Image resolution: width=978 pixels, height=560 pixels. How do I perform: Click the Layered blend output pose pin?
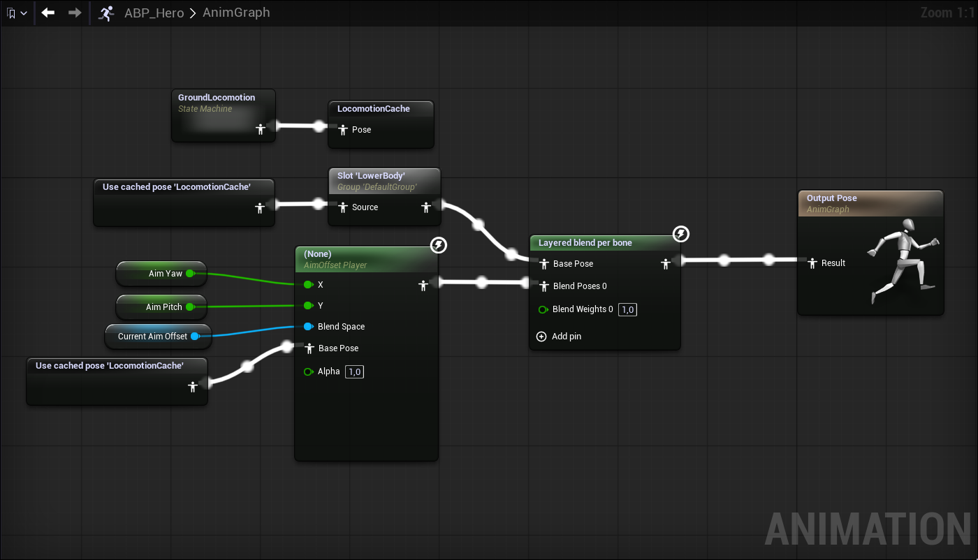[x=666, y=264]
